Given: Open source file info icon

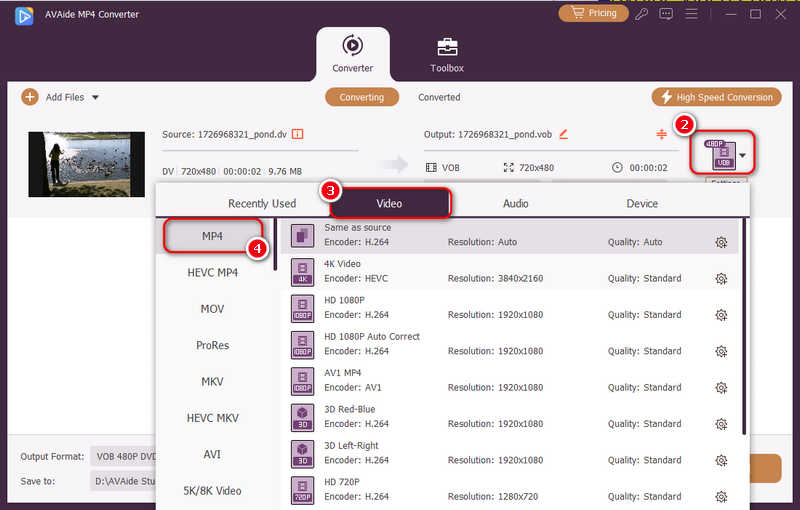Looking at the screenshot, I should [x=297, y=134].
